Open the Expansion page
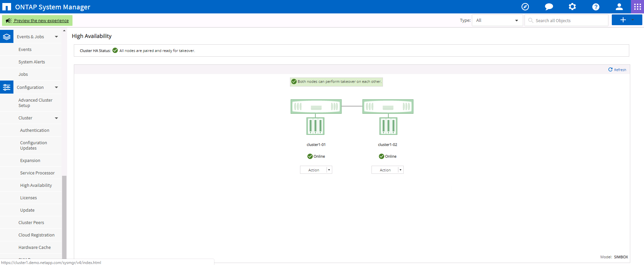The width and height of the screenshot is (644, 265). (30, 160)
